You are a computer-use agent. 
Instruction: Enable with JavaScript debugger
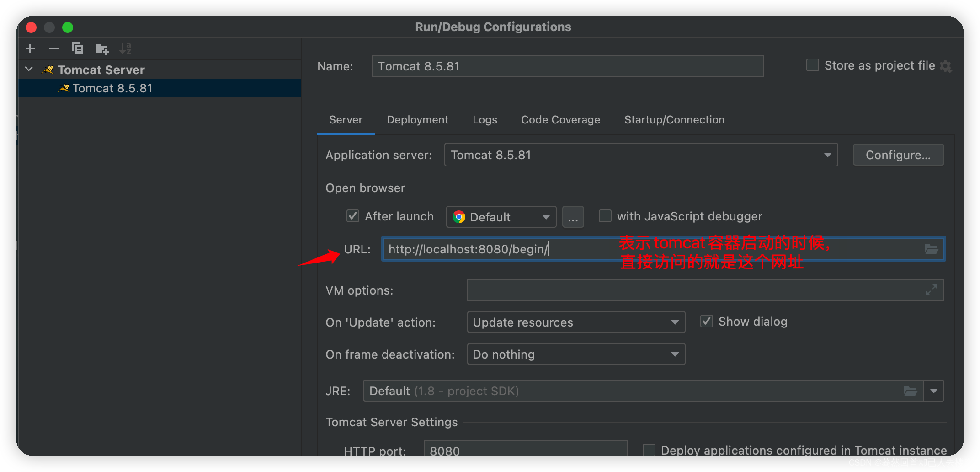(x=605, y=216)
